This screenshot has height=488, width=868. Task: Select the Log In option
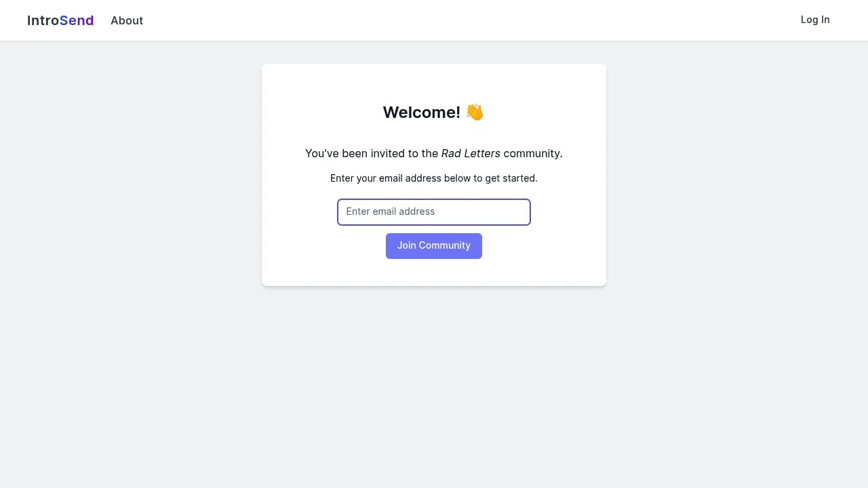click(x=815, y=20)
